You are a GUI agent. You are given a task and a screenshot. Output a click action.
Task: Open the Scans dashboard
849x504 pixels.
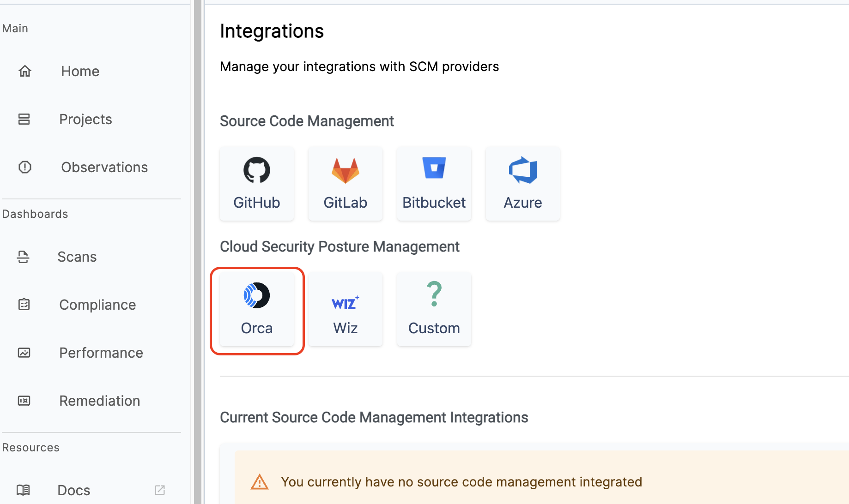coord(77,257)
